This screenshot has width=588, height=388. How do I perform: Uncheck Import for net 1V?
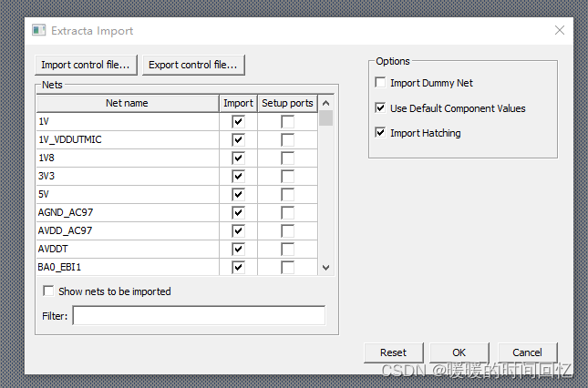click(239, 122)
